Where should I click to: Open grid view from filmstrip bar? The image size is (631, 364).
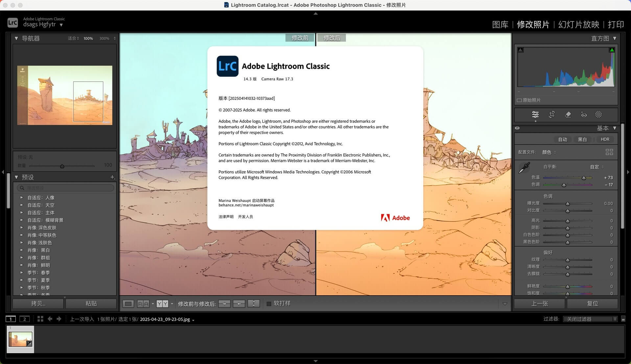(40, 319)
